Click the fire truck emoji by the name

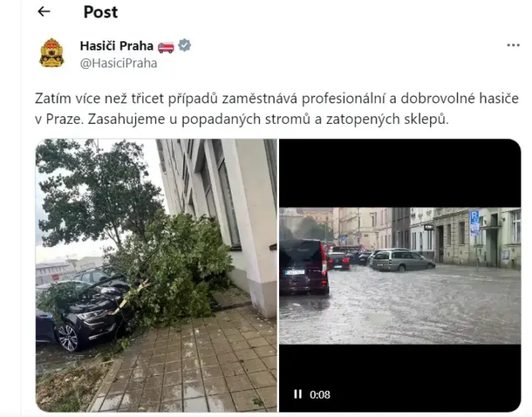coord(166,47)
